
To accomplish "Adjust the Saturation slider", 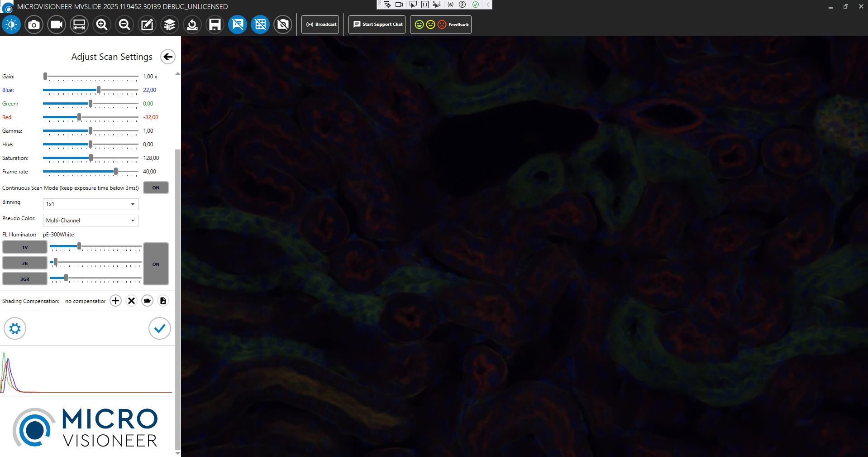I will coord(91,158).
